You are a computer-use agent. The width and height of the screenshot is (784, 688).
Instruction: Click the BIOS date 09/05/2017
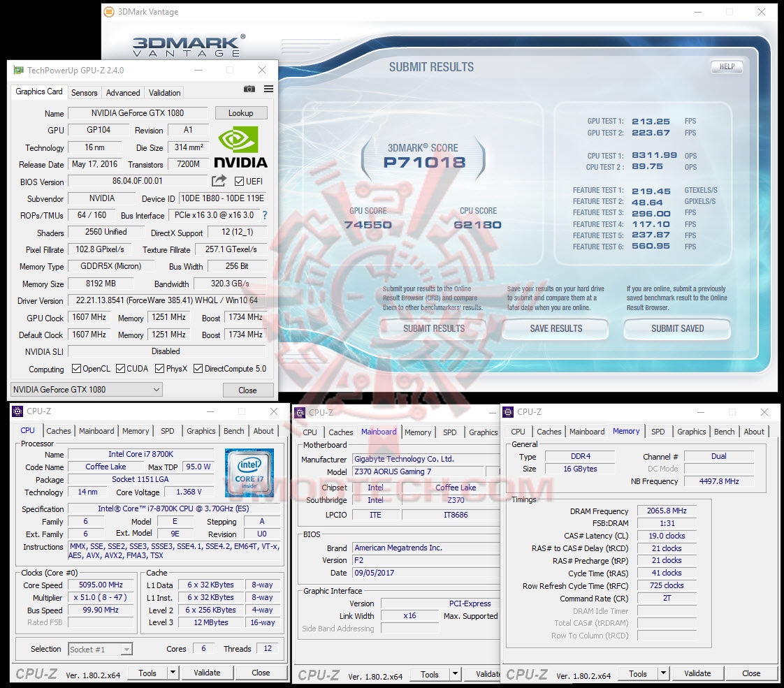(426, 573)
